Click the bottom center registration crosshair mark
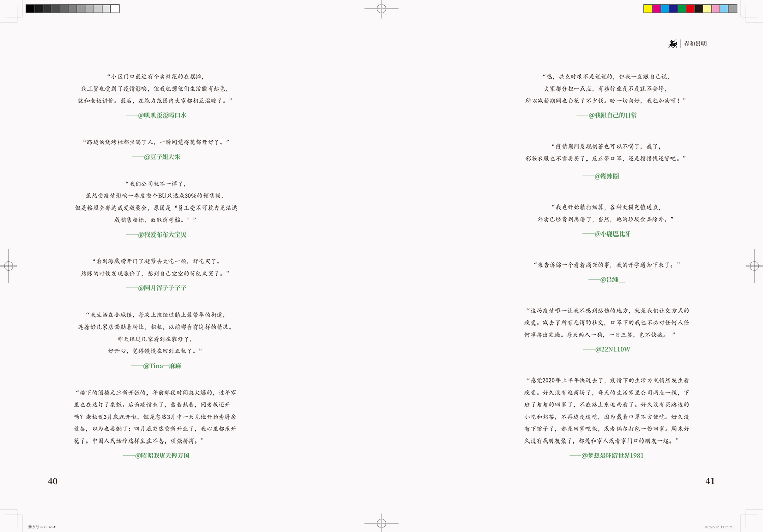The image size is (763, 532). tap(382, 523)
